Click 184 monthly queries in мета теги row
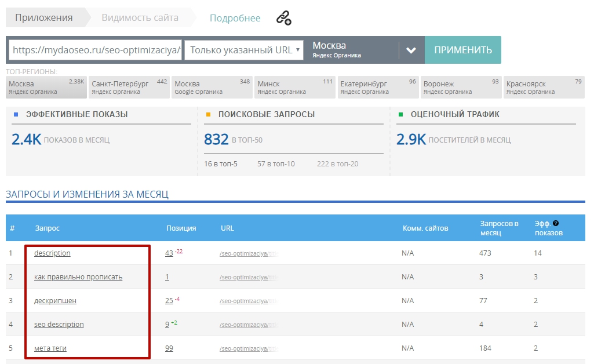 tap(485, 348)
